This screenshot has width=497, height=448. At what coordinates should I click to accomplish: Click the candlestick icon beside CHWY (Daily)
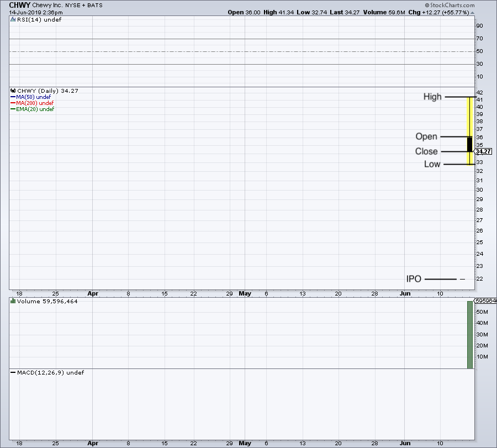13,91
